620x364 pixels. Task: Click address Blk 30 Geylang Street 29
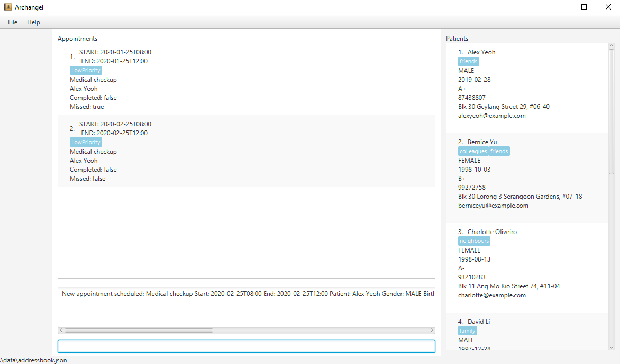[x=504, y=107]
